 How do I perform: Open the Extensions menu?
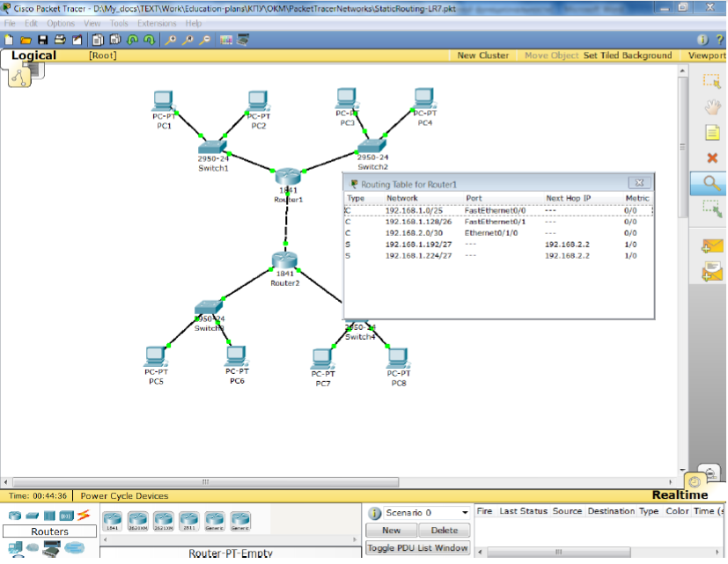coord(157,23)
